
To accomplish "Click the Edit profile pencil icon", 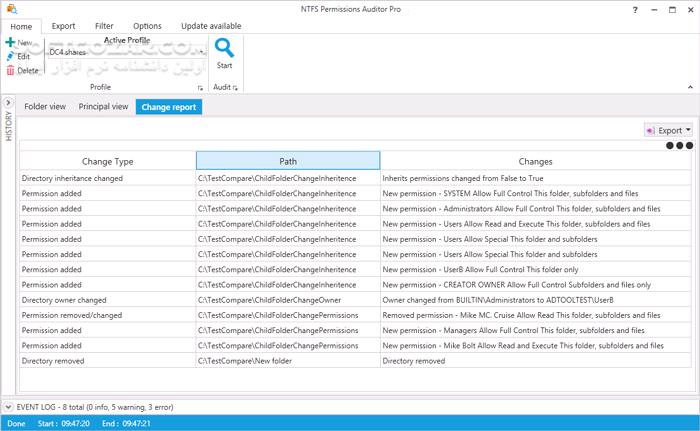I will [10, 57].
